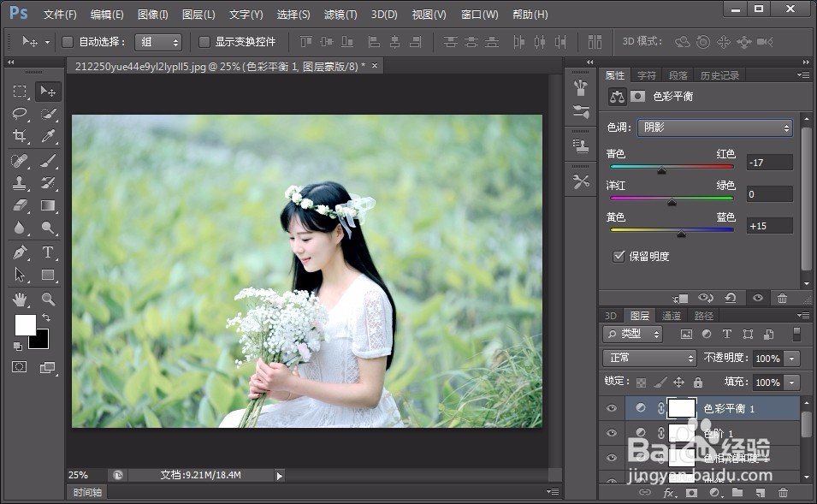Select the Eyedropper tool
This screenshot has height=504, width=817.
pyautogui.click(x=48, y=136)
